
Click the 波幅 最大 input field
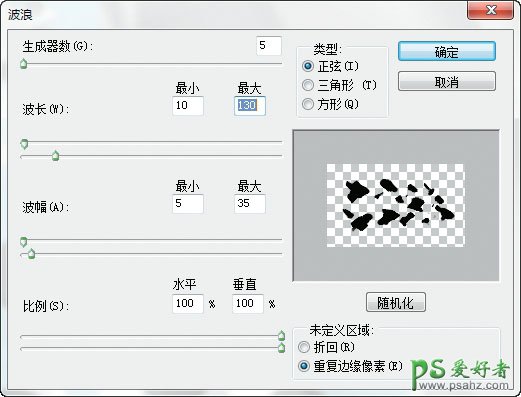pos(250,204)
